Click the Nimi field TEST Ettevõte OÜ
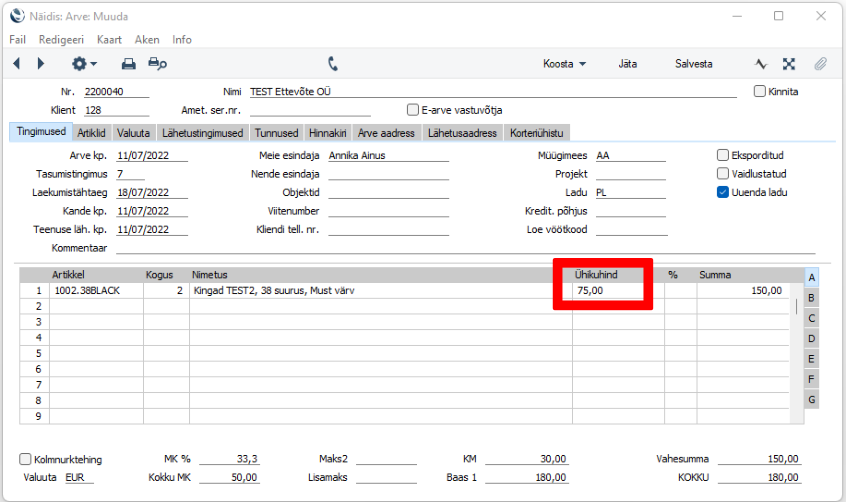Viewport: 846px width, 504px height. tap(493, 91)
